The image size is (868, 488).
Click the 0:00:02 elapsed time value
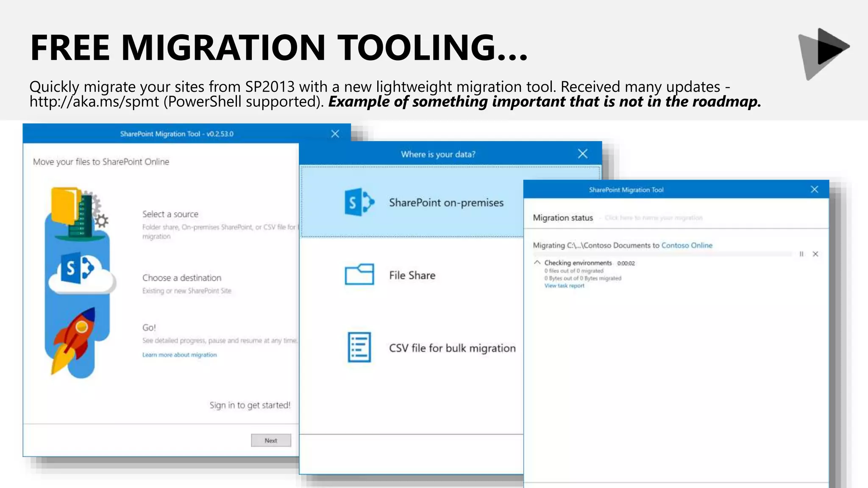coord(626,263)
